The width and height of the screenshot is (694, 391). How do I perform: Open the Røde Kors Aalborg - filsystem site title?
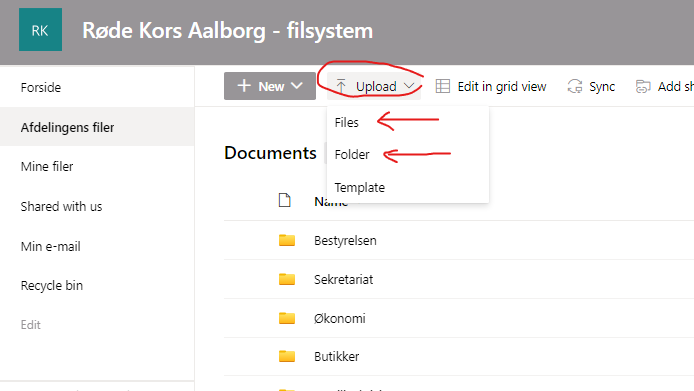pos(227,31)
